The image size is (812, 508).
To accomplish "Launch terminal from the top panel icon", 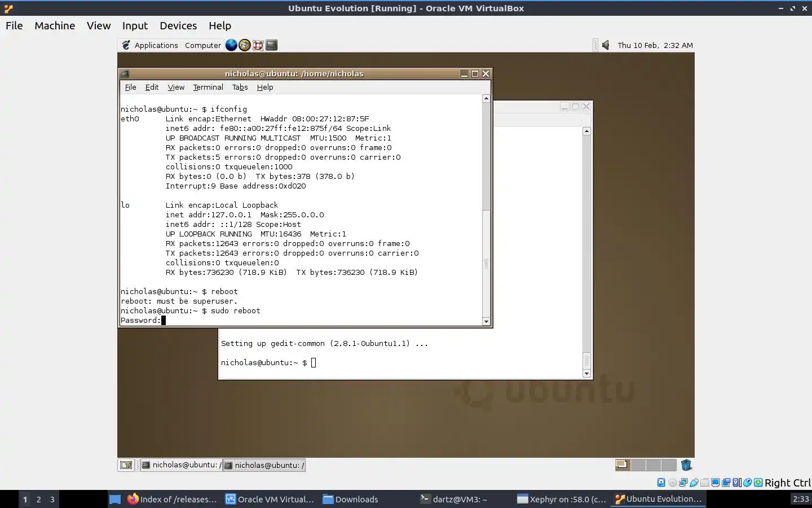I will pos(271,45).
